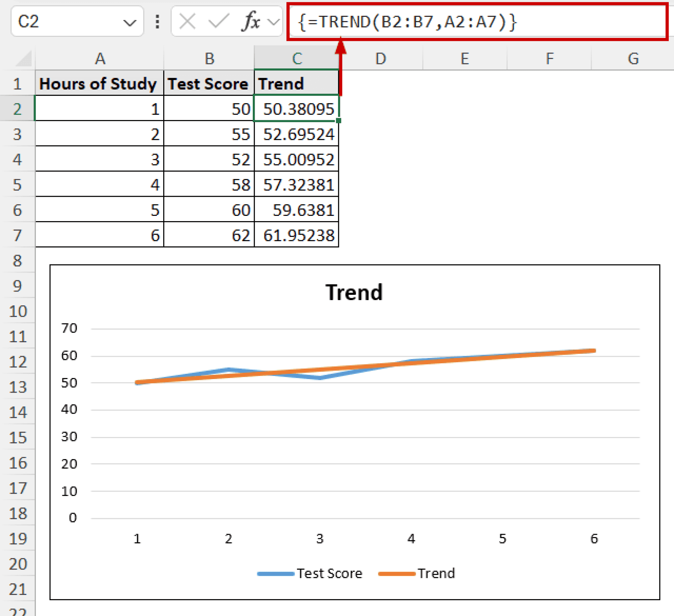Click the fill handle of cell C2
Viewport: 674px width, 616px height.
(x=338, y=120)
